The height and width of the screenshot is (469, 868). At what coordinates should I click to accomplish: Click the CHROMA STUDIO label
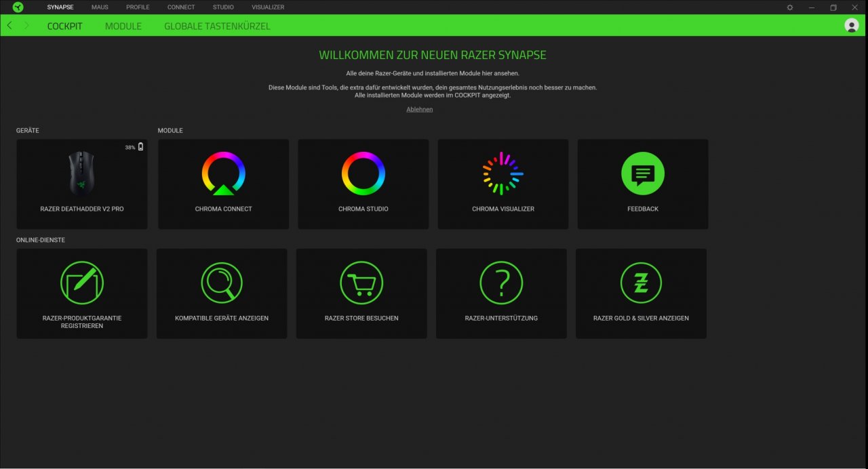[363, 209]
